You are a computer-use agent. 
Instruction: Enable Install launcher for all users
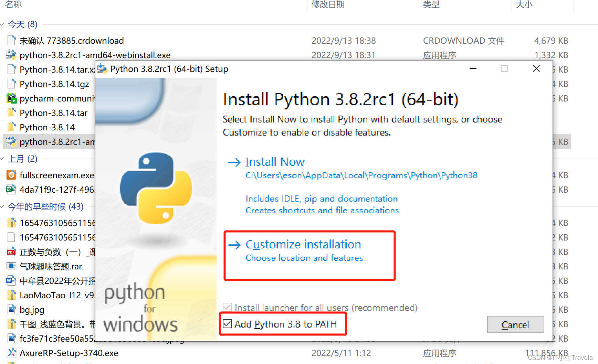tap(227, 307)
